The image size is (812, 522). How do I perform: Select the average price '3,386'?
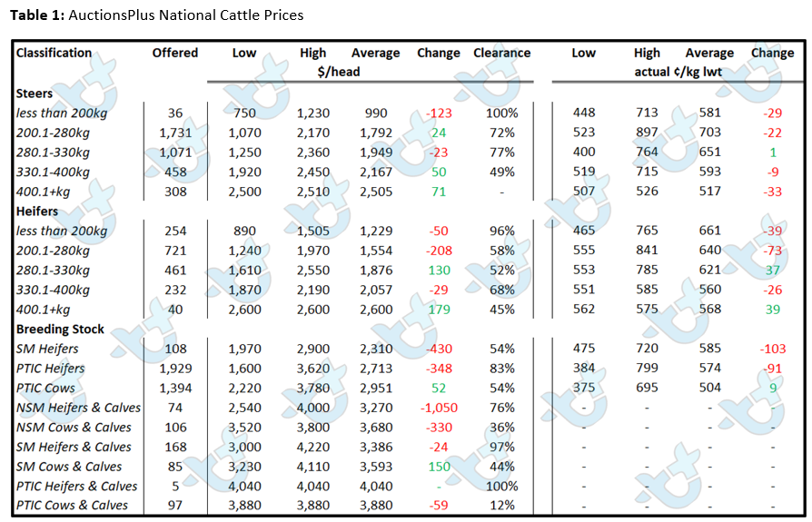[376, 447]
